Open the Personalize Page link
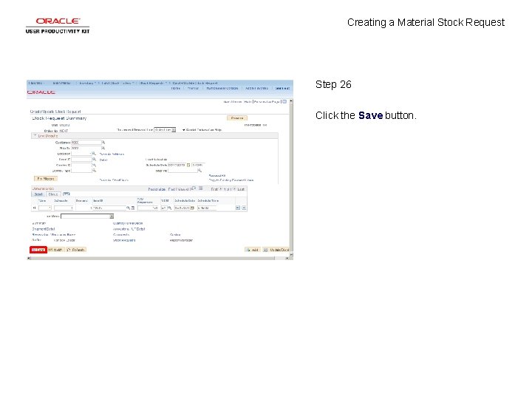The image size is (532, 399). coord(267,102)
